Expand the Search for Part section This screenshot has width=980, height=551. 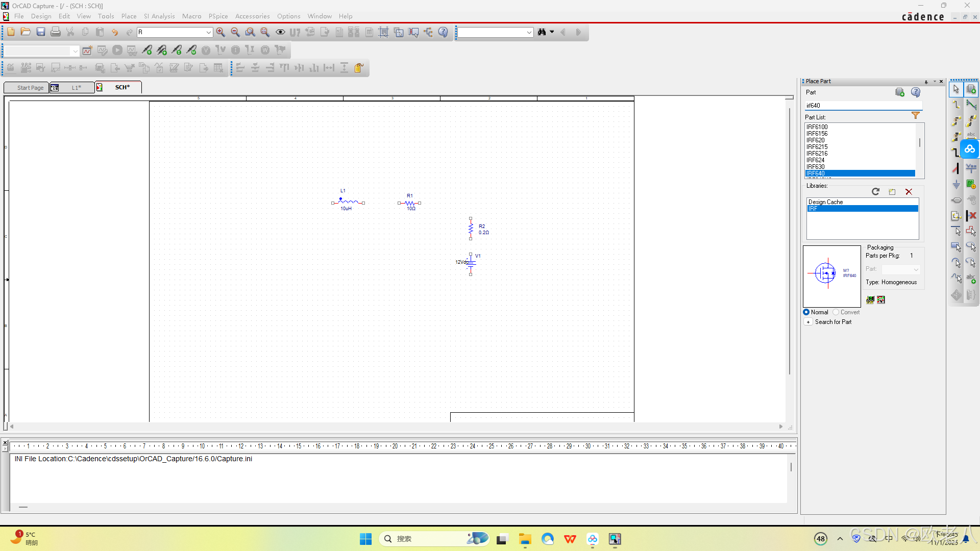[x=808, y=322]
